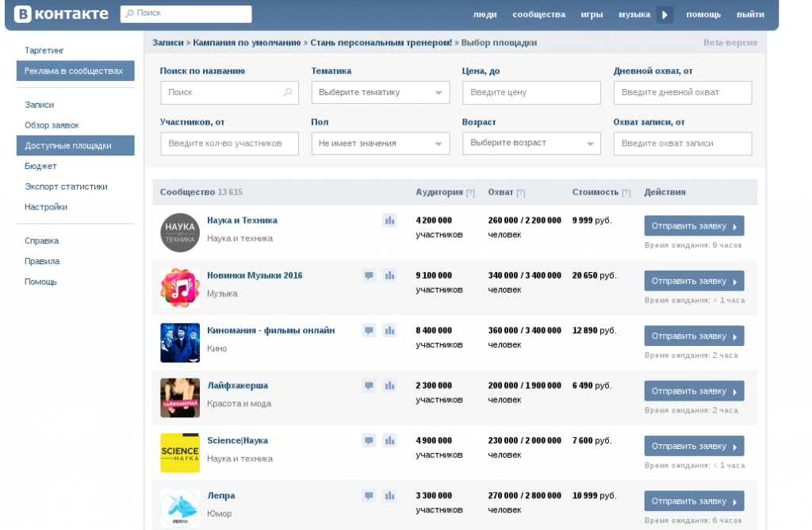Open statistics icon for Лайфхакерша
The width and height of the screenshot is (812, 530).
389,386
